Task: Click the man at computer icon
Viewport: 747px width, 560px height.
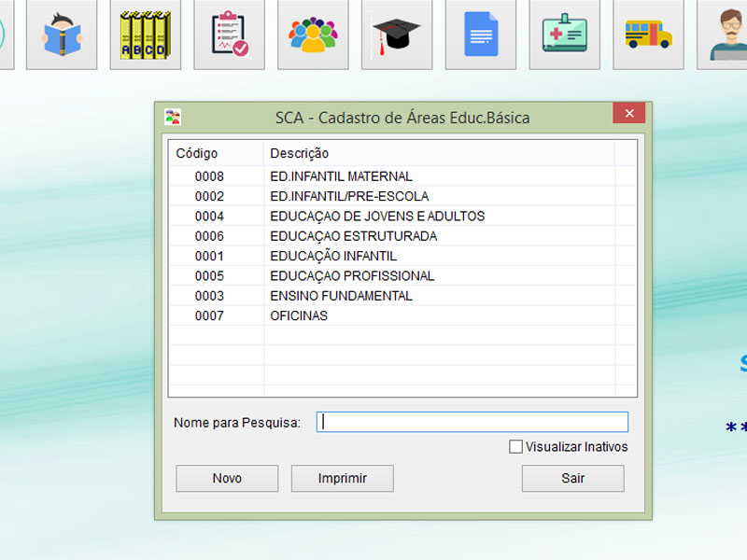Action: click(x=726, y=35)
